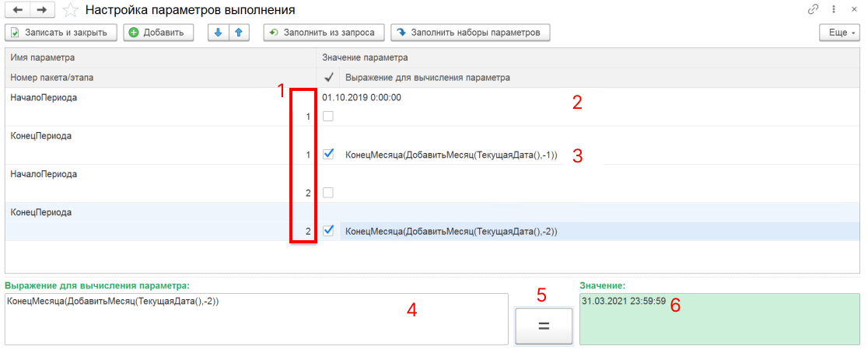Copy link using the chain icon
868x356 pixels.
coord(814,10)
